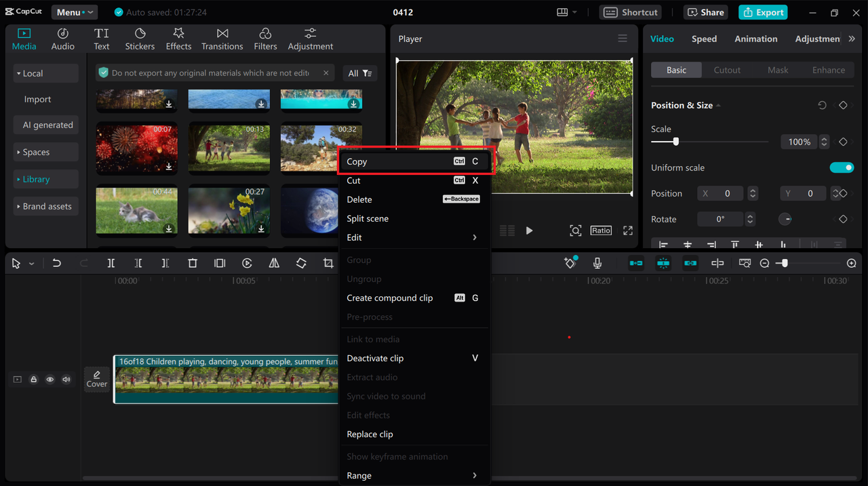Image resolution: width=868 pixels, height=486 pixels.
Task: Open the layout dropdown next to Shortcut
Action: pyautogui.click(x=567, y=12)
